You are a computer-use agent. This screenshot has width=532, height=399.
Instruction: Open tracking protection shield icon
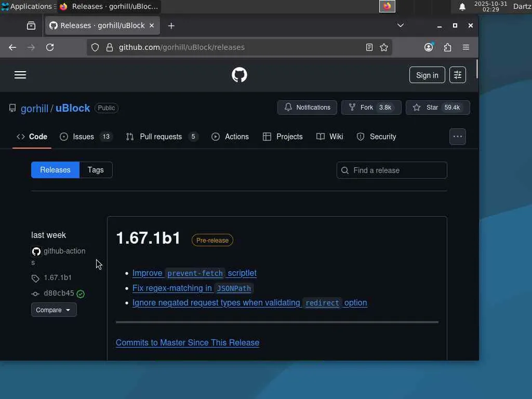coord(95,47)
